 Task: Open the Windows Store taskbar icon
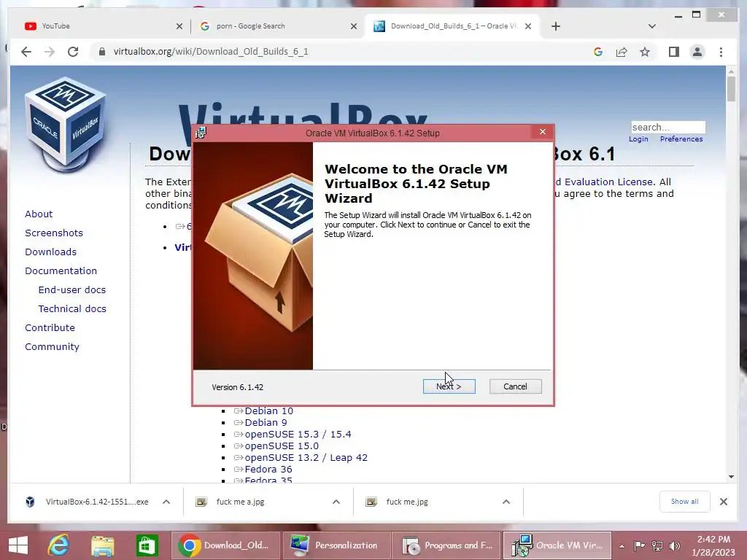(147, 545)
